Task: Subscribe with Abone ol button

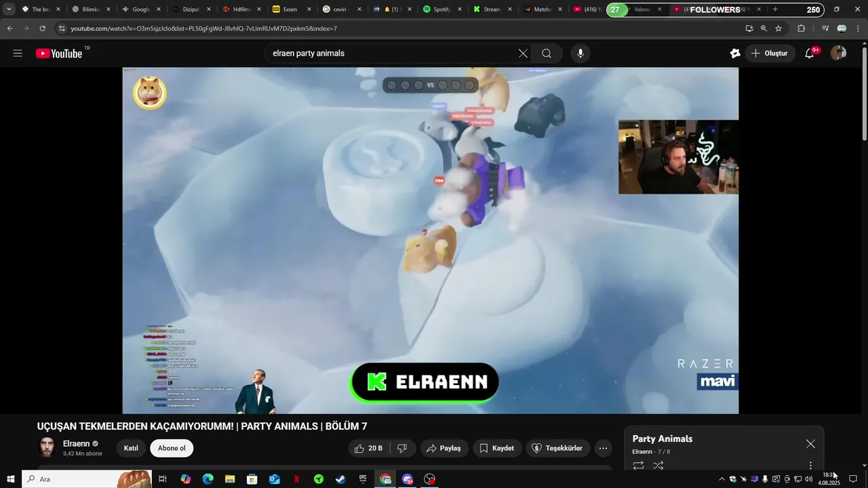Action: [x=172, y=448]
